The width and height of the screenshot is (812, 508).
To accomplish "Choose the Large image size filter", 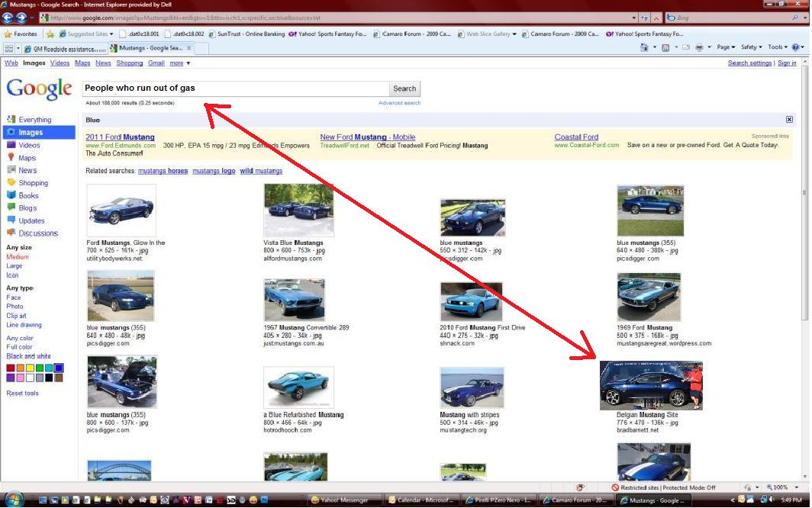I will [x=15, y=266].
